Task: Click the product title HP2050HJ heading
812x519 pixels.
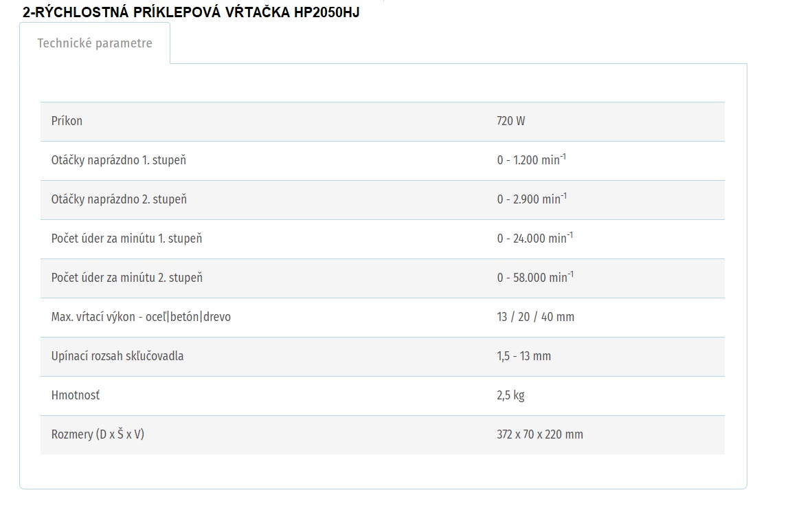Action: click(x=190, y=12)
